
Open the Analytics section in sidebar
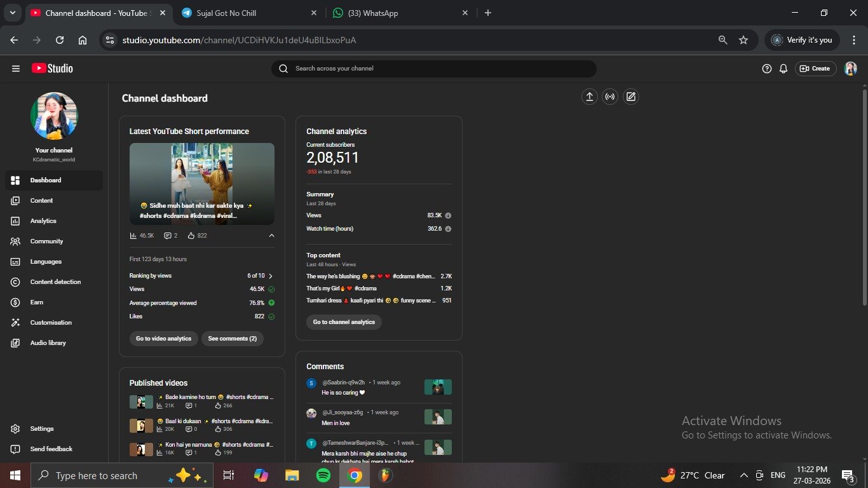point(43,221)
